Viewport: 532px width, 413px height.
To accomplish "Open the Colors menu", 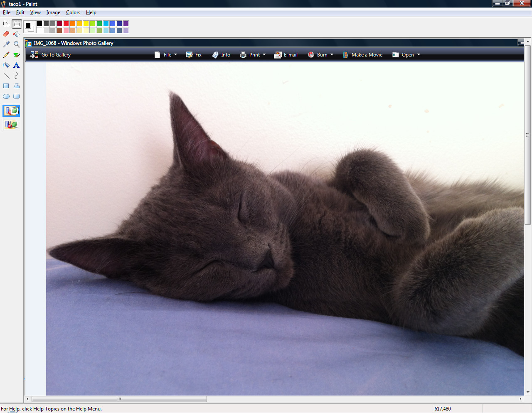I will [73, 12].
